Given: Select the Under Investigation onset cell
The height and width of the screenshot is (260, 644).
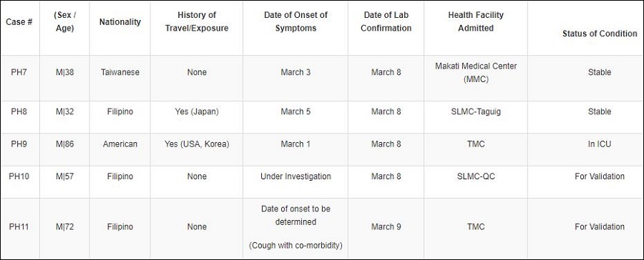Looking at the screenshot, I should click(296, 176).
